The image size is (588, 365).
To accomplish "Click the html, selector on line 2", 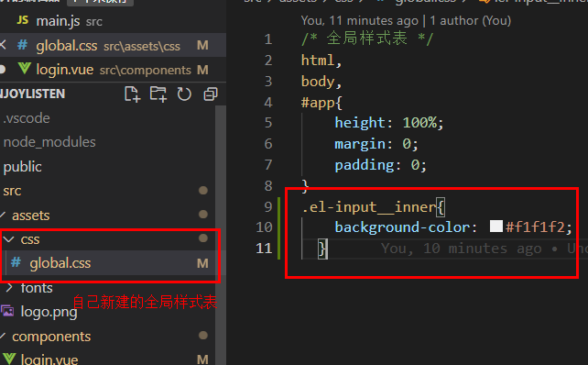I will (x=321, y=61).
